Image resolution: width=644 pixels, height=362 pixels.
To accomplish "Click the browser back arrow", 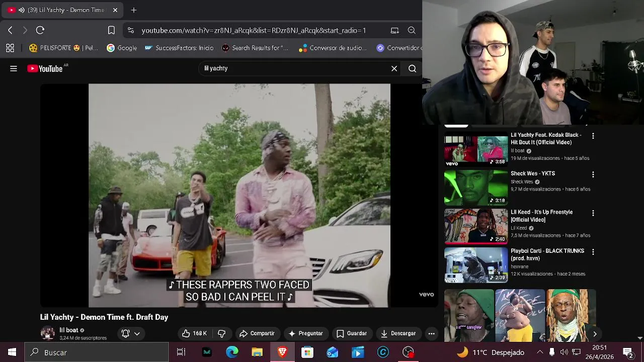I will coord(10,30).
